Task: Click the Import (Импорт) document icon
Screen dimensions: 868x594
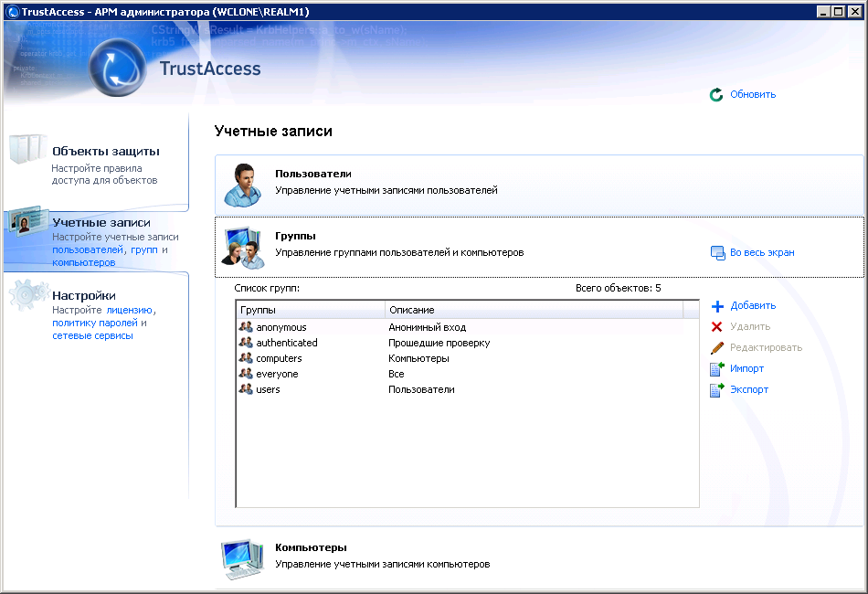Action: click(x=717, y=369)
